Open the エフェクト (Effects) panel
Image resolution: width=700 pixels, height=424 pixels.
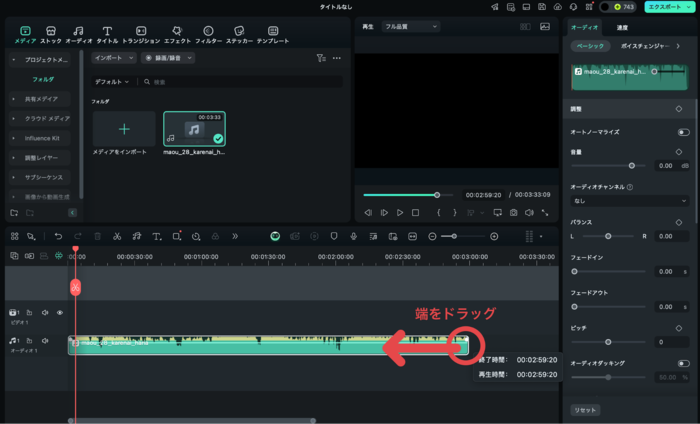tap(176, 35)
